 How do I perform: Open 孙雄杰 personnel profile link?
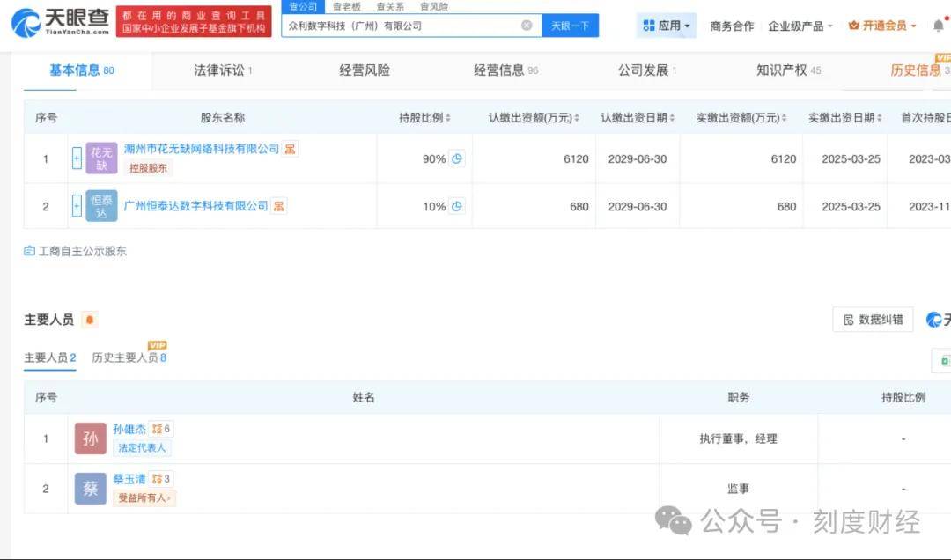tap(129, 429)
